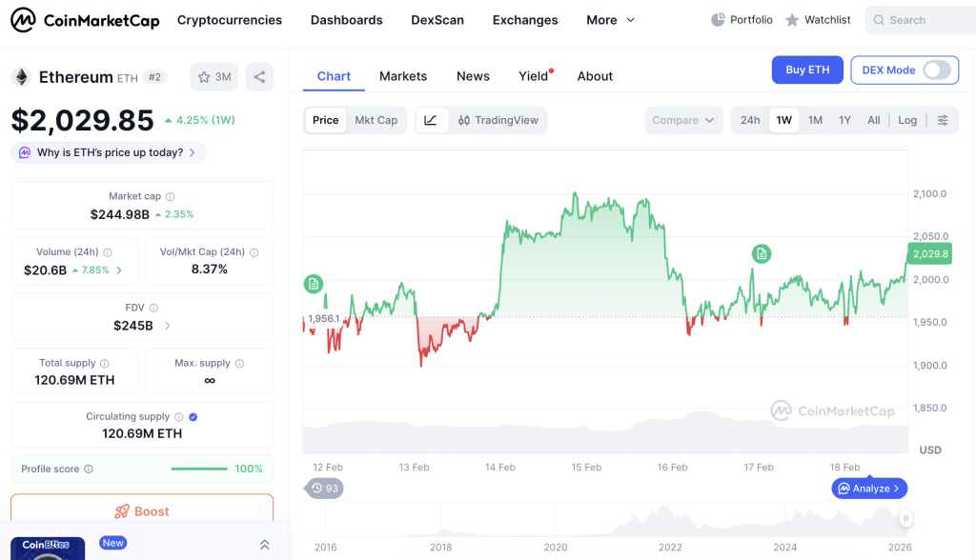This screenshot has height=560, width=976.
Task: Click the Buy ETH button
Action: (x=807, y=70)
